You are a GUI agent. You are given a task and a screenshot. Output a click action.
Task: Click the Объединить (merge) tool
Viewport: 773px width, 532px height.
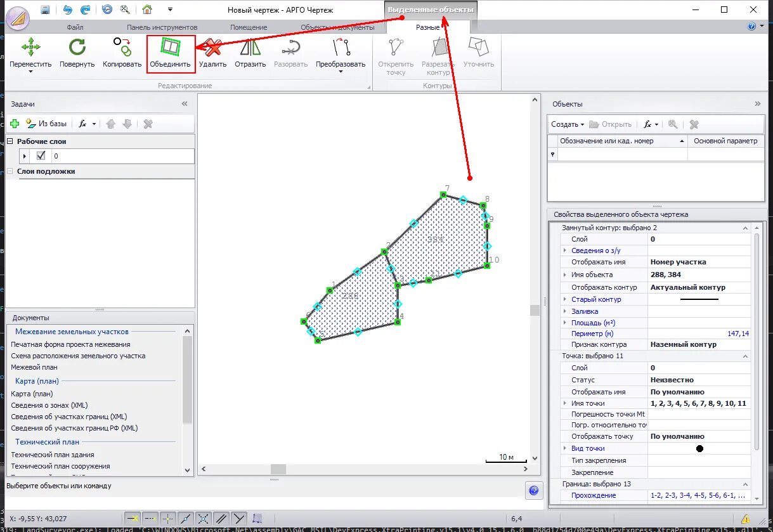170,54
